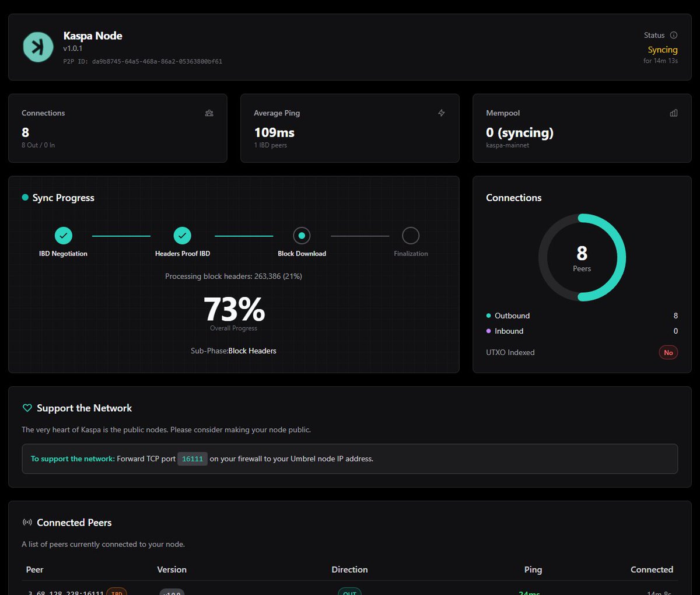Screen dimensions: 700x595
Task: Click the info icon next to Status
Action: coord(674,35)
